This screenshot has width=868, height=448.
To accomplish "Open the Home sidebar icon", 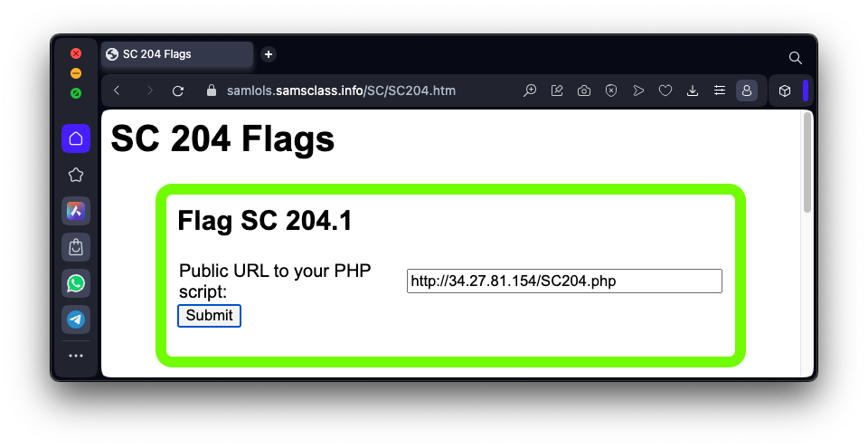I will pos(76,138).
